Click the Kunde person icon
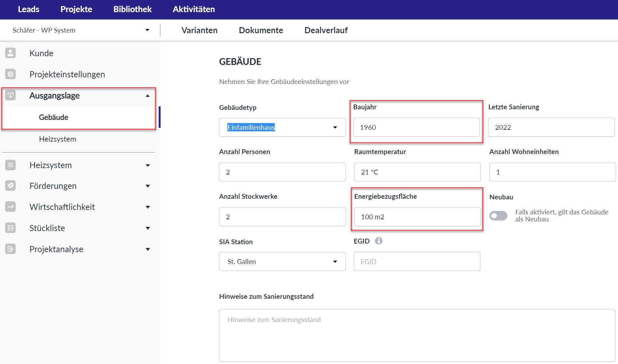618x364 pixels. pyautogui.click(x=11, y=53)
